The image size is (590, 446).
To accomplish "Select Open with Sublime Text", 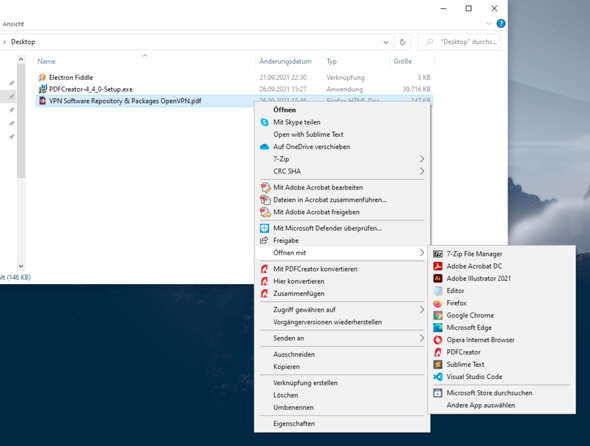I will pyautogui.click(x=308, y=134).
